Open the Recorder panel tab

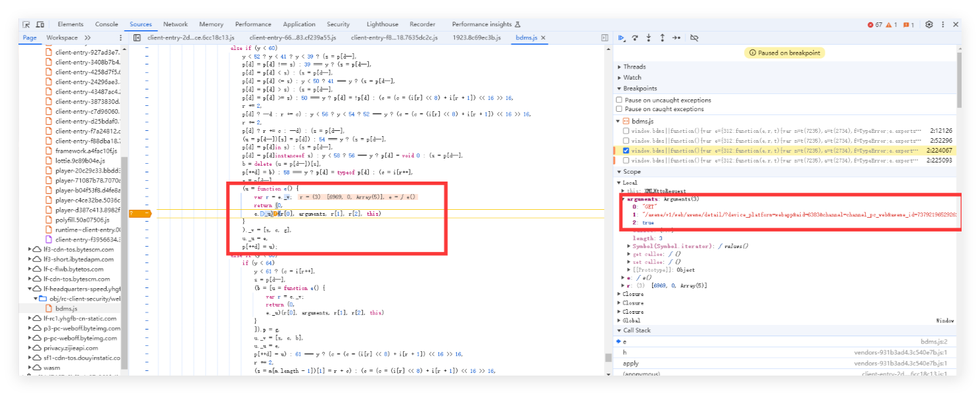pyautogui.click(x=423, y=24)
